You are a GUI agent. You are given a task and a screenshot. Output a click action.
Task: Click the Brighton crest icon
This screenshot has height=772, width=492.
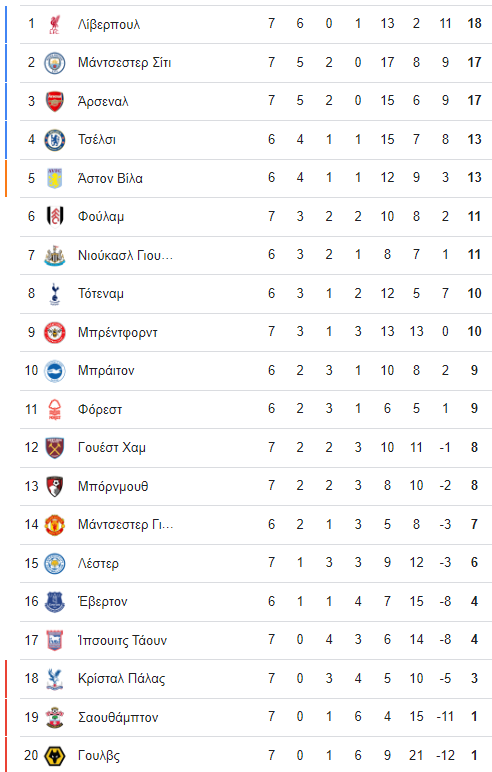[x=55, y=371]
